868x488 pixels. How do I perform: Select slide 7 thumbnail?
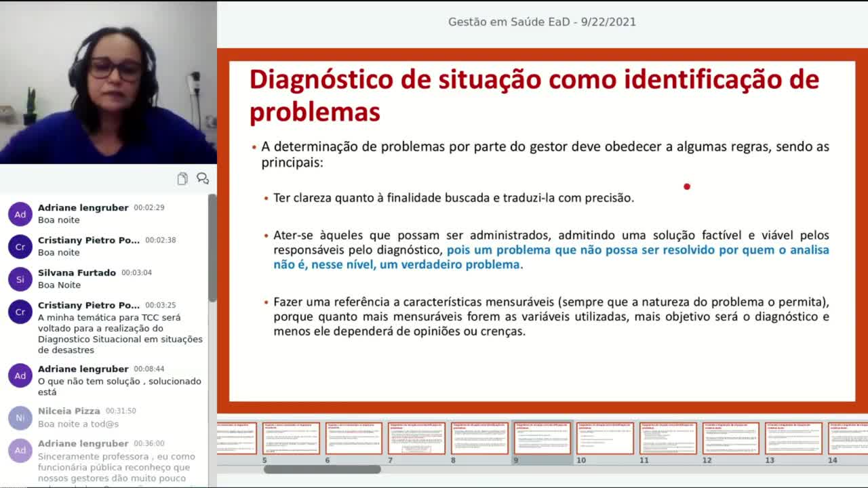[416, 439]
